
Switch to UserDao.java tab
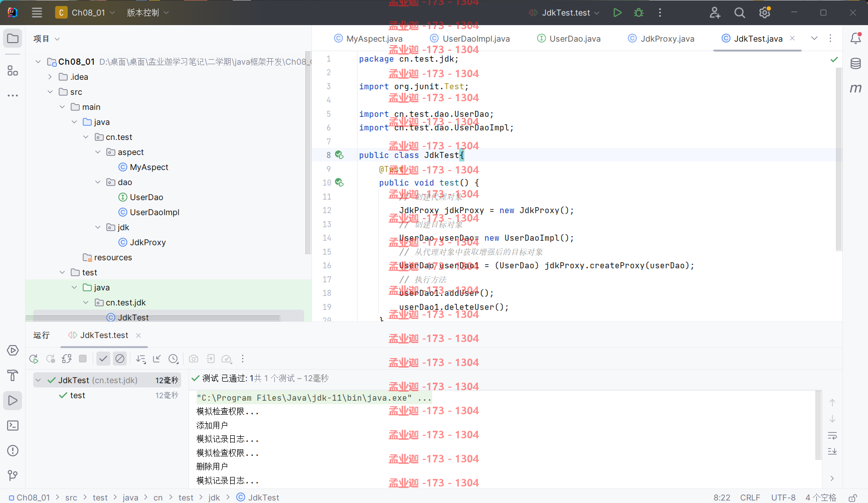tap(569, 39)
